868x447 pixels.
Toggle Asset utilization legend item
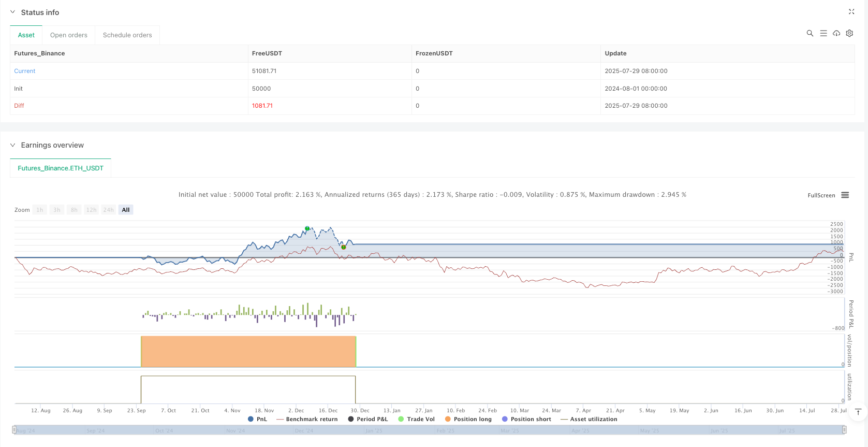point(589,419)
